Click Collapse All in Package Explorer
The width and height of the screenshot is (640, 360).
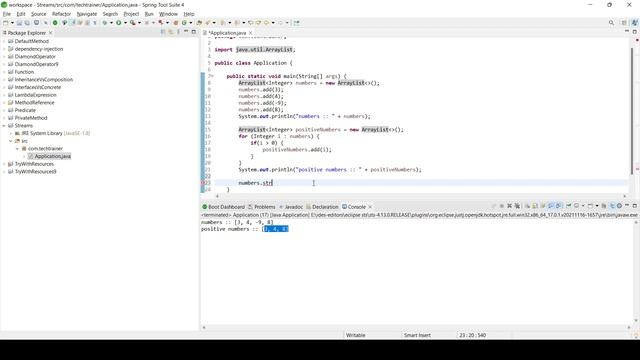[162, 32]
